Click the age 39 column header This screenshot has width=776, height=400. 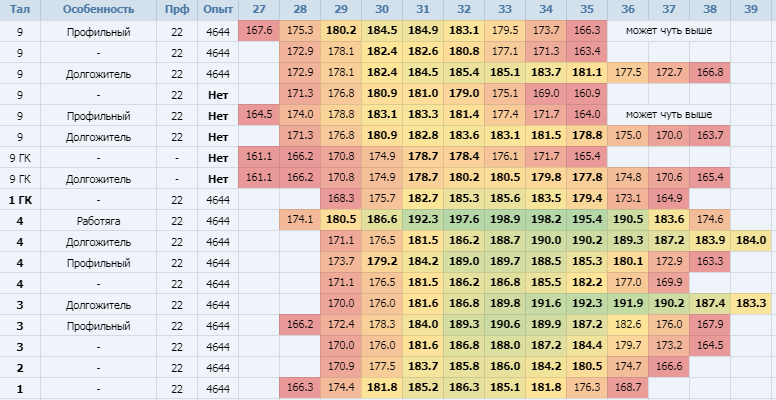click(751, 9)
